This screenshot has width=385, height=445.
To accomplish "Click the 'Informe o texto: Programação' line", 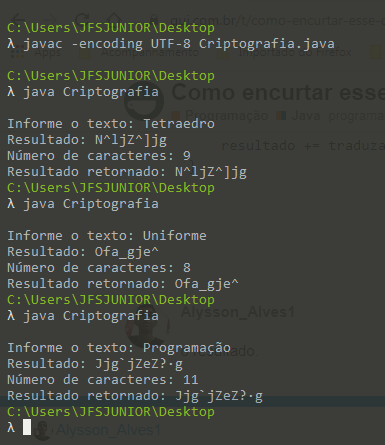I will click(x=119, y=348).
